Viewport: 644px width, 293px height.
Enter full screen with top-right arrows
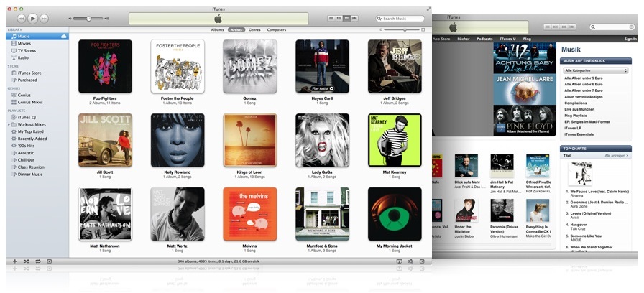[x=429, y=9]
